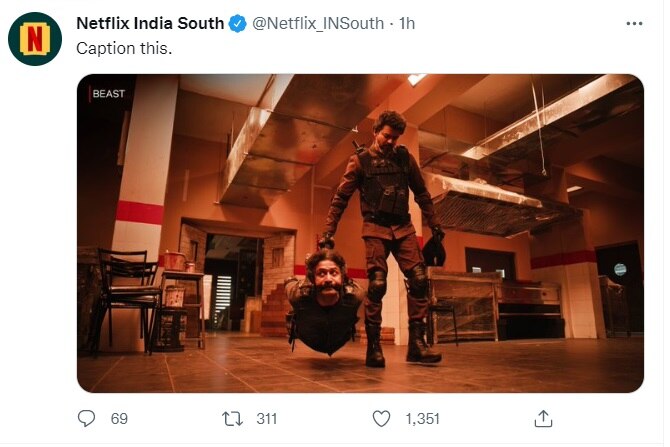View the 1,351 likes count
This screenshot has width=670, height=447.
point(421,419)
